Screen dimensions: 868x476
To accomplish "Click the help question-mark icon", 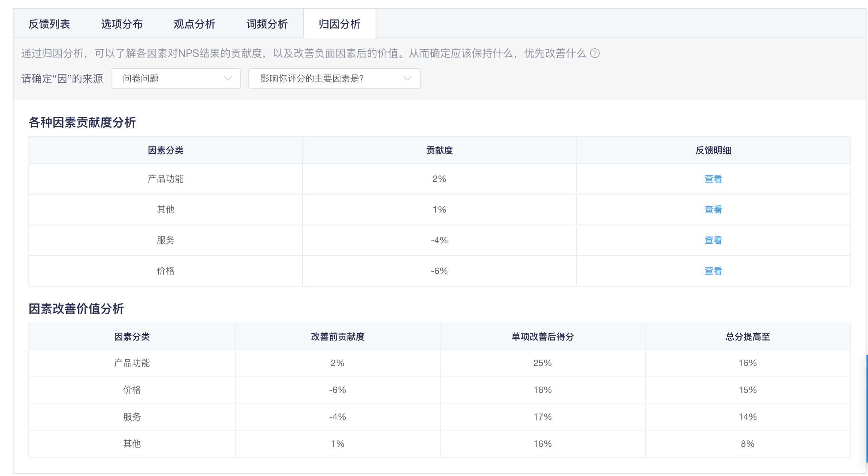I will (595, 54).
